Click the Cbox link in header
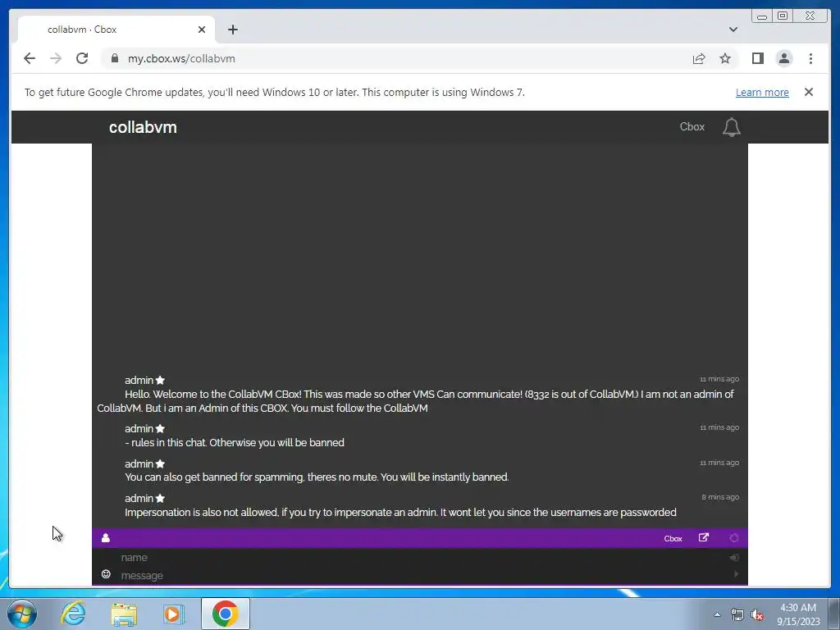 point(692,127)
